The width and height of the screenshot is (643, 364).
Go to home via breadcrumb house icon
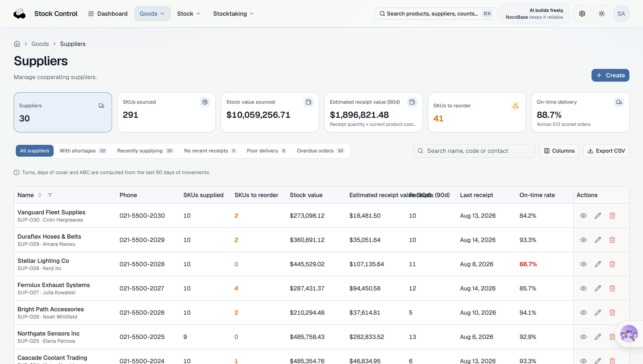(17, 44)
